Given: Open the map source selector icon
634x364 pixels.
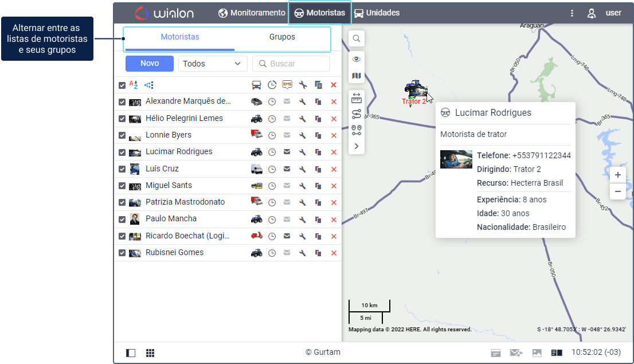Looking at the screenshot, I should tap(356, 76).
